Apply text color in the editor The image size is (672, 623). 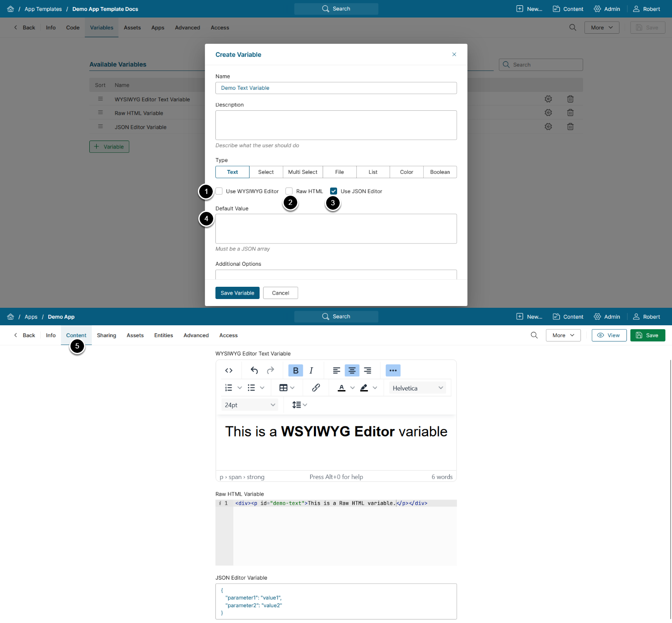pyautogui.click(x=342, y=388)
